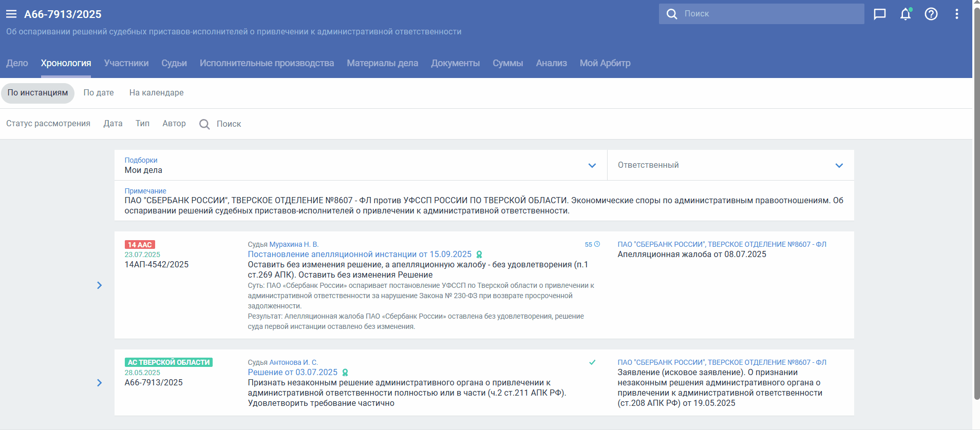The height and width of the screenshot is (430, 980).
Task: Open the Материалы дела tab
Action: tap(382, 63)
